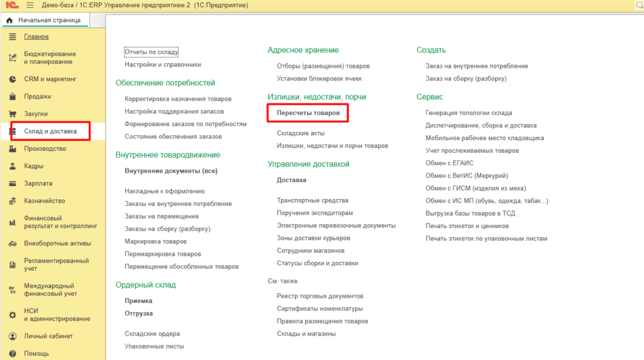Image resolution: width=644 pixels, height=360 pixels.
Task: Open Пересчеты товаров
Action: coord(308,113)
